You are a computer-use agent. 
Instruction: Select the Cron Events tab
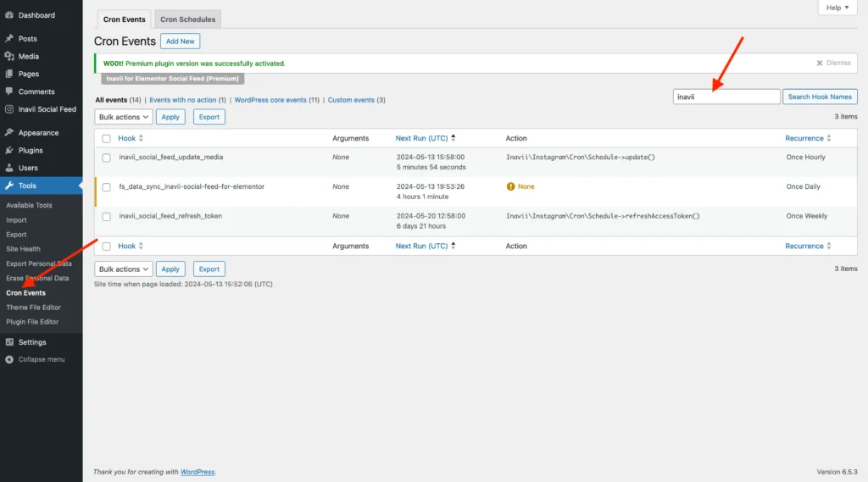(124, 19)
